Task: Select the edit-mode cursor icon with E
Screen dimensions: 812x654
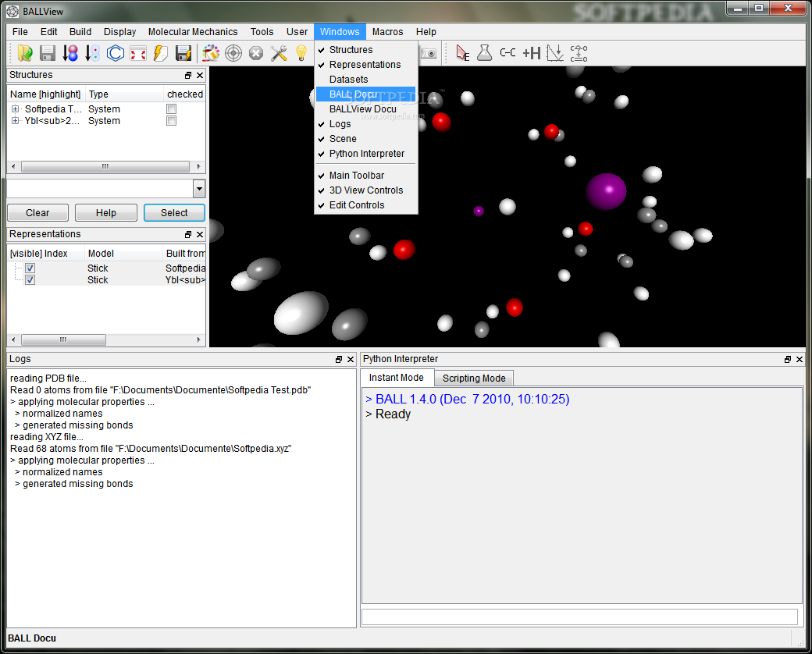Action: [x=462, y=53]
